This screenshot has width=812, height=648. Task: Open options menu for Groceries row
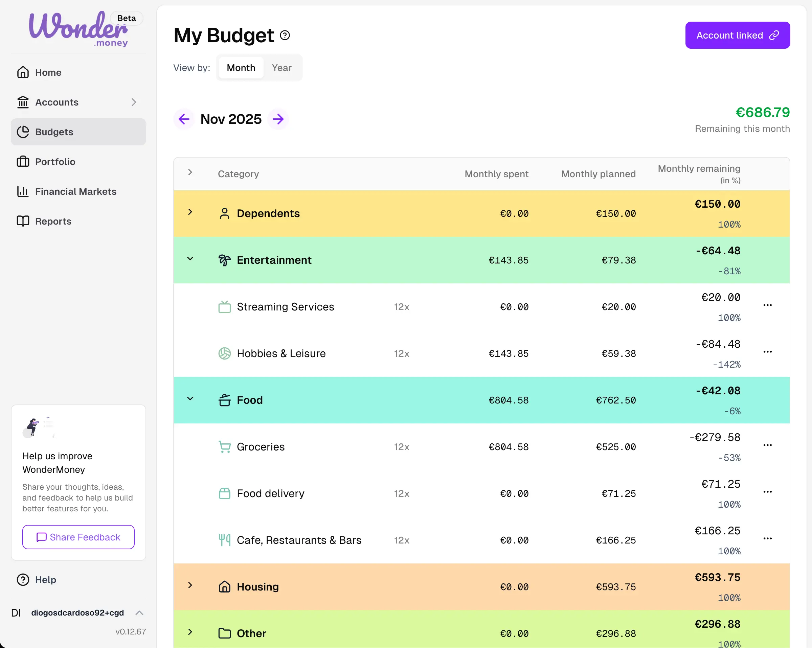tap(767, 445)
